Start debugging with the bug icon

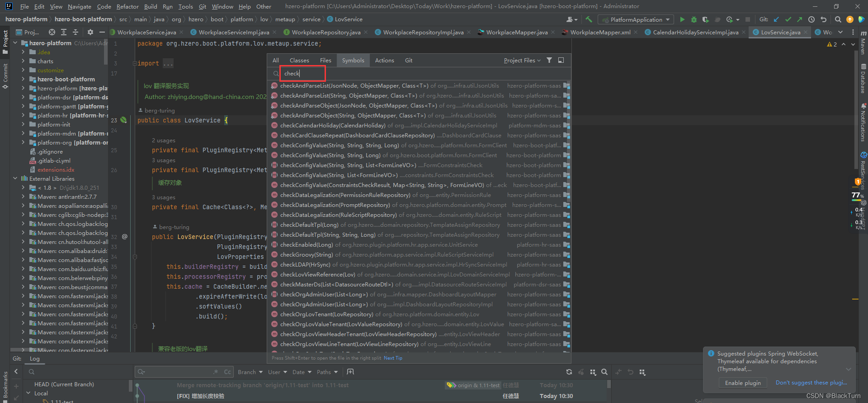pos(694,19)
